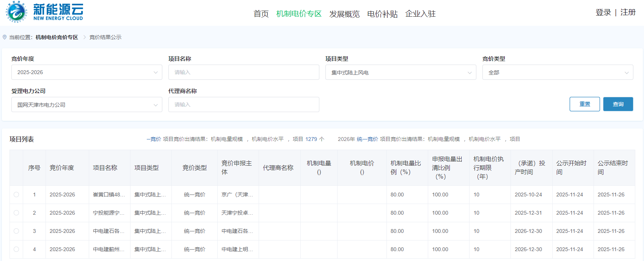Click project name 宁投能源宁… cell

[x=109, y=213]
